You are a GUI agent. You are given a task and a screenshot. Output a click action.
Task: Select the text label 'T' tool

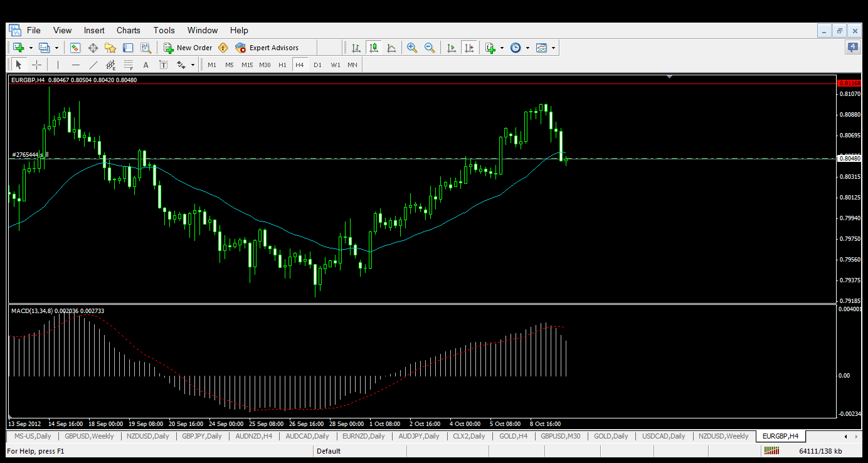(x=164, y=65)
